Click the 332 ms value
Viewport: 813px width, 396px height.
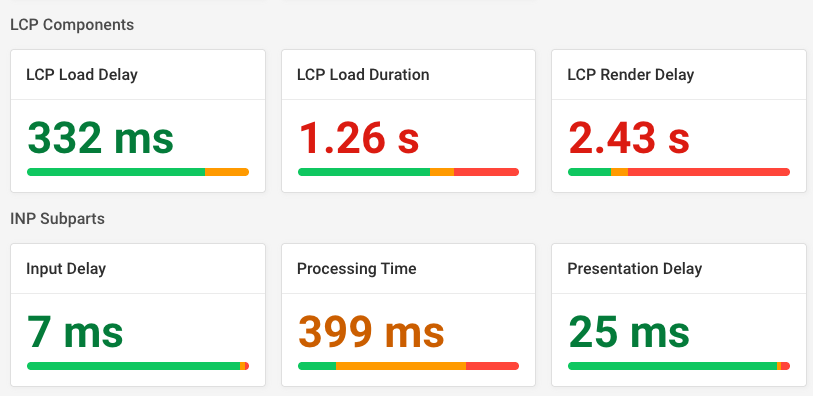[x=101, y=138]
